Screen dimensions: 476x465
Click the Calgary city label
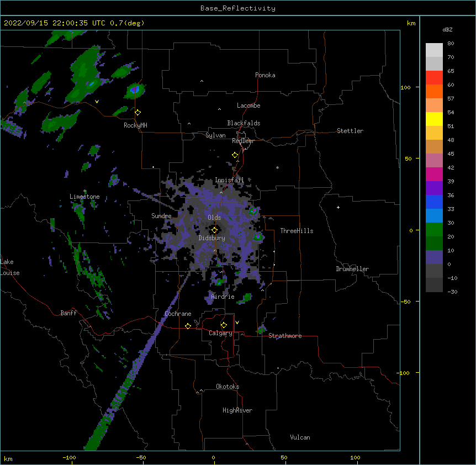pos(221,333)
